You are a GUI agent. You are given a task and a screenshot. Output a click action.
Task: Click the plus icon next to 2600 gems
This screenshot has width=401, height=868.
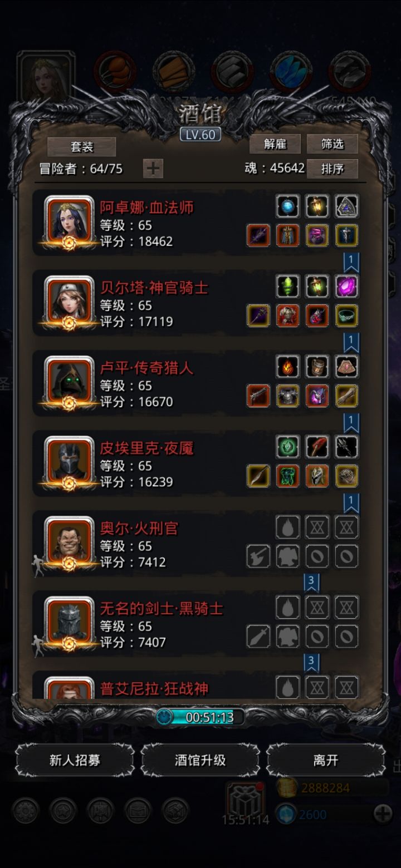point(383,815)
